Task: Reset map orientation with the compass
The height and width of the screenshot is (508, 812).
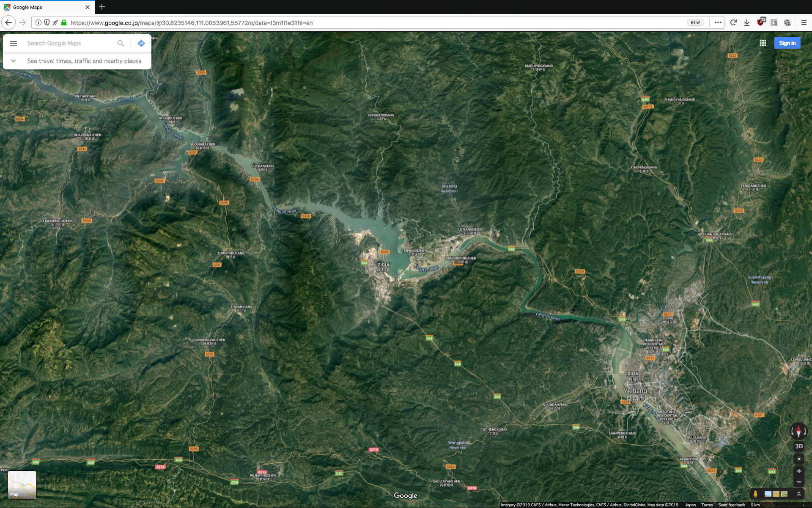Action: (x=798, y=431)
